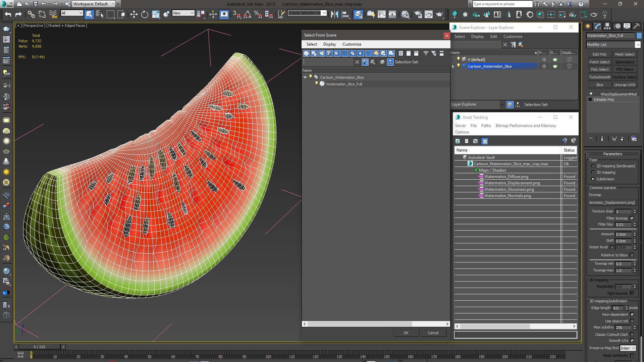The width and height of the screenshot is (644, 362).
Task: Open the Workspace: Default dropdown
Action: (x=94, y=4)
